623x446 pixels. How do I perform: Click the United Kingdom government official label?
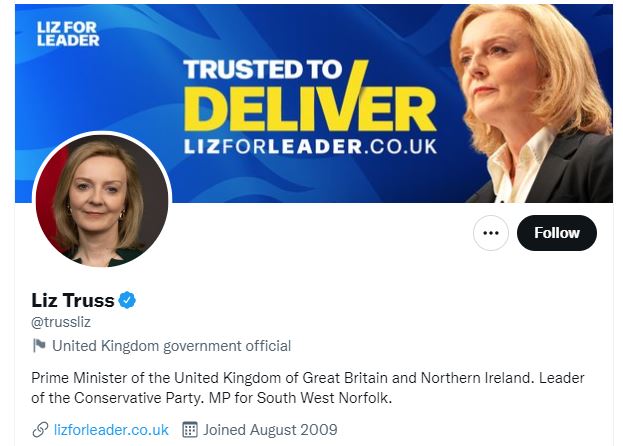click(x=171, y=346)
